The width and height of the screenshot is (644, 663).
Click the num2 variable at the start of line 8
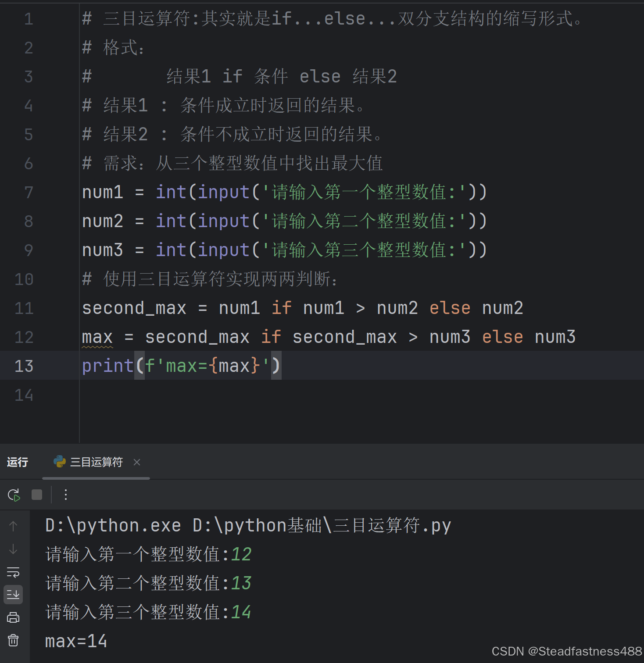[103, 221]
